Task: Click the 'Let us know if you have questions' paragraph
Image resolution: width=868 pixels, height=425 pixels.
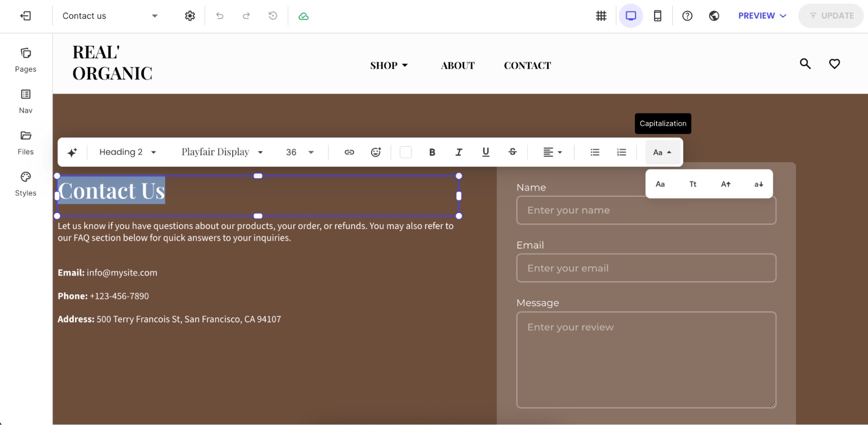Action: click(256, 232)
